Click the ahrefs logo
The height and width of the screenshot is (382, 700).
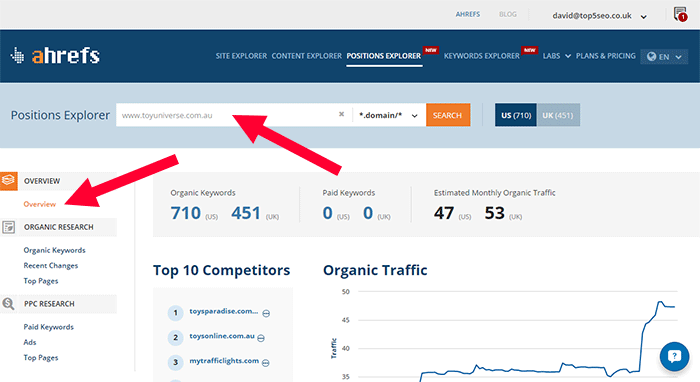coord(55,55)
